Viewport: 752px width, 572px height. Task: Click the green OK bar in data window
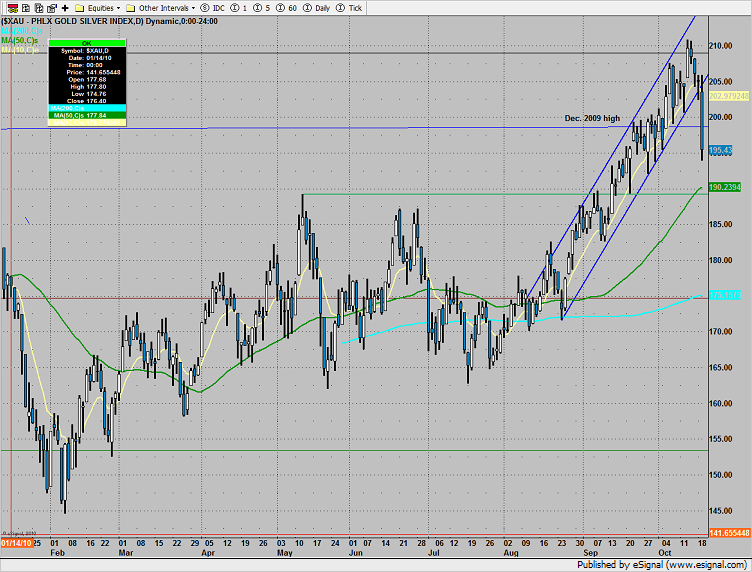[89, 42]
